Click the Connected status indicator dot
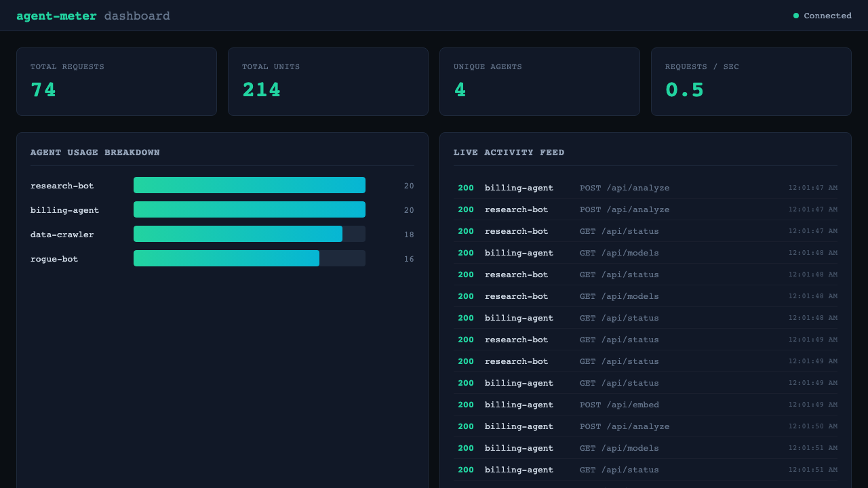868x488 pixels. pyautogui.click(x=795, y=15)
